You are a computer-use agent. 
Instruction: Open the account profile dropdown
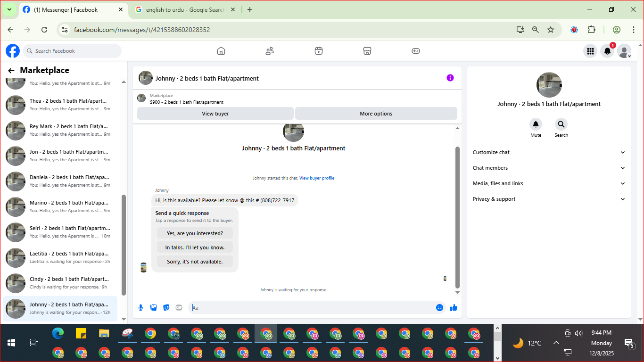tap(624, 51)
